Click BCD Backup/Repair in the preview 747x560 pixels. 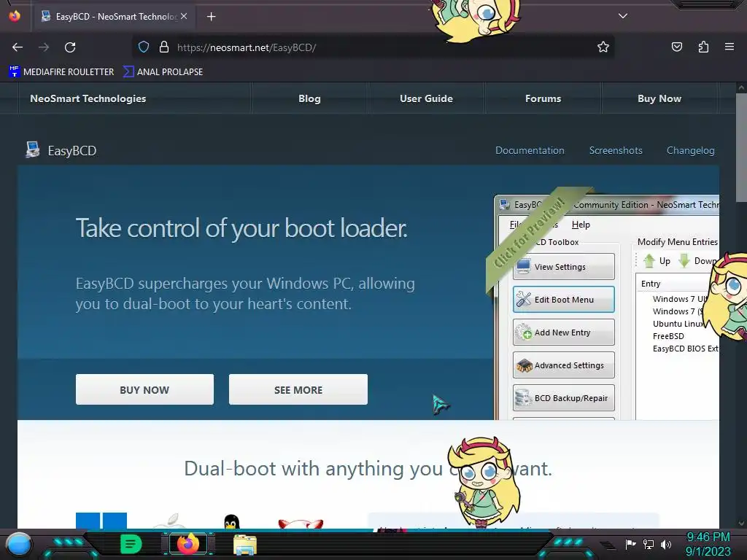coord(564,398)
